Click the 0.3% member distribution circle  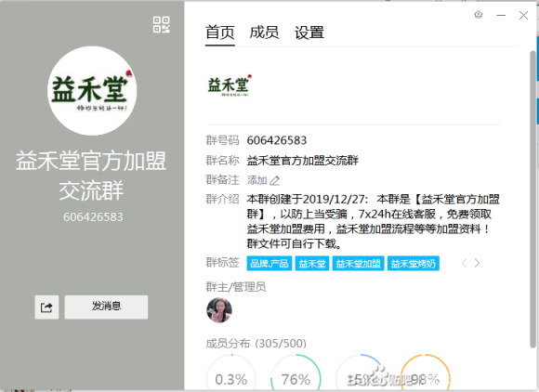click(x=231, y=373)
